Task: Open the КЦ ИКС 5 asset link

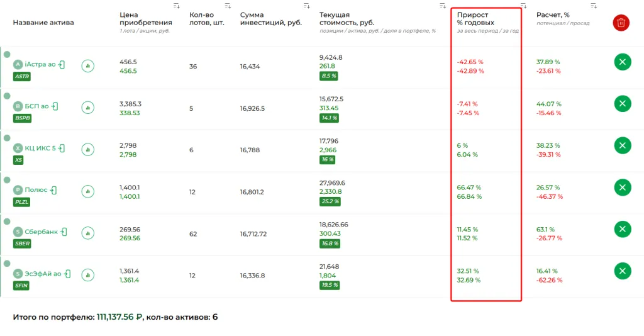Action: click(40, 148)
